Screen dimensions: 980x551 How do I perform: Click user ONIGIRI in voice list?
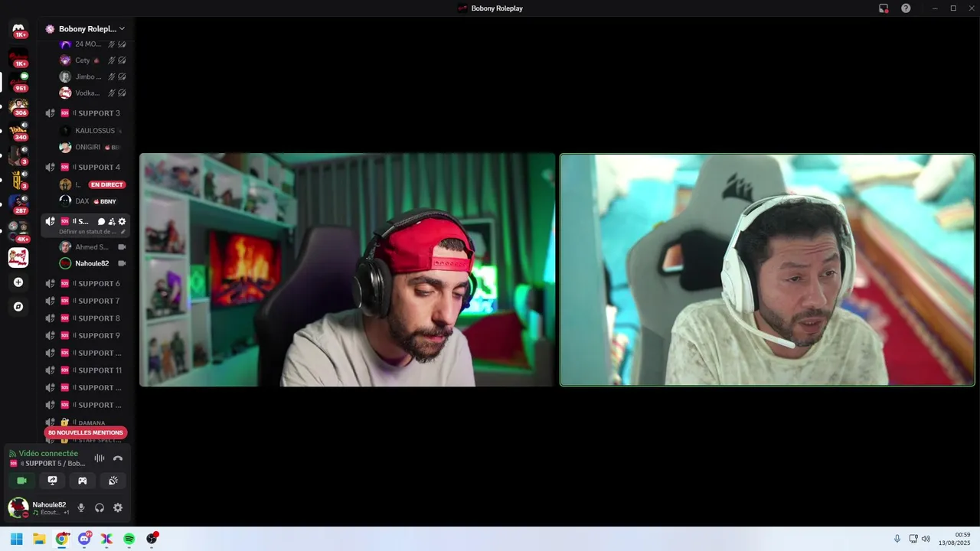(x=93, y=147)
